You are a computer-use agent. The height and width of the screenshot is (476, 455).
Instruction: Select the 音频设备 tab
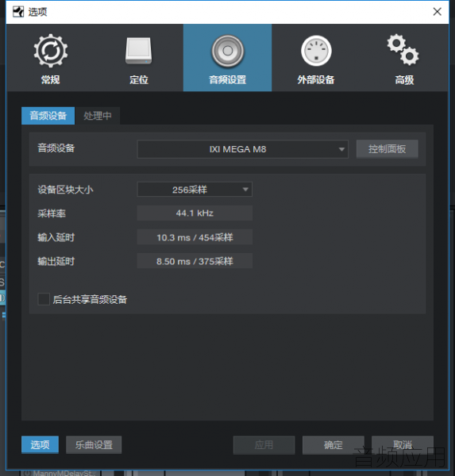pyautogui.click(x=48, y=116)
